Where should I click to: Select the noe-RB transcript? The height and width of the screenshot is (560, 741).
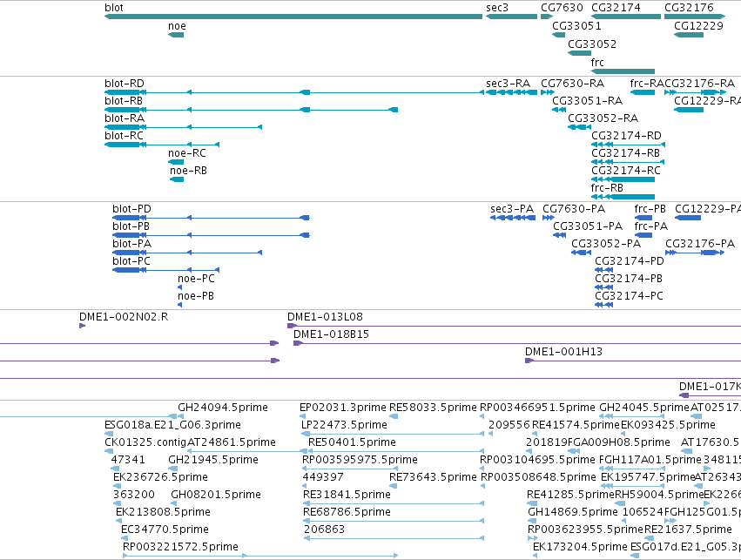(x=177, y=179)
